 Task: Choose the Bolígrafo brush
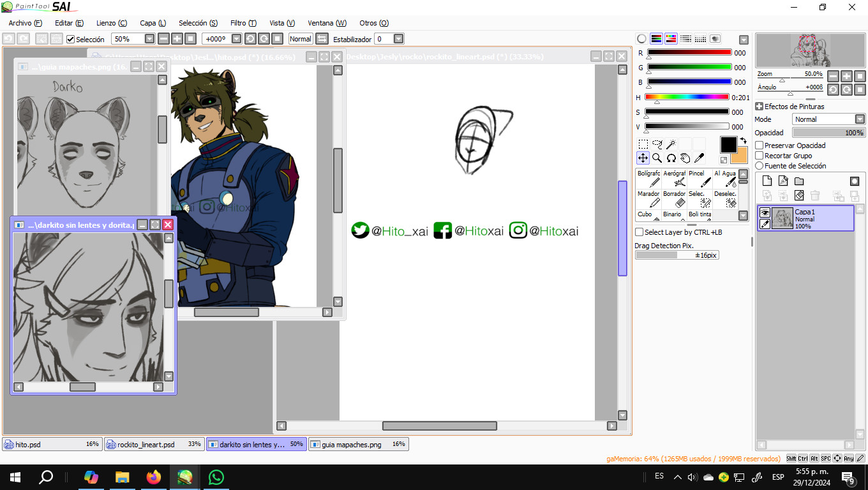(648, 179)
